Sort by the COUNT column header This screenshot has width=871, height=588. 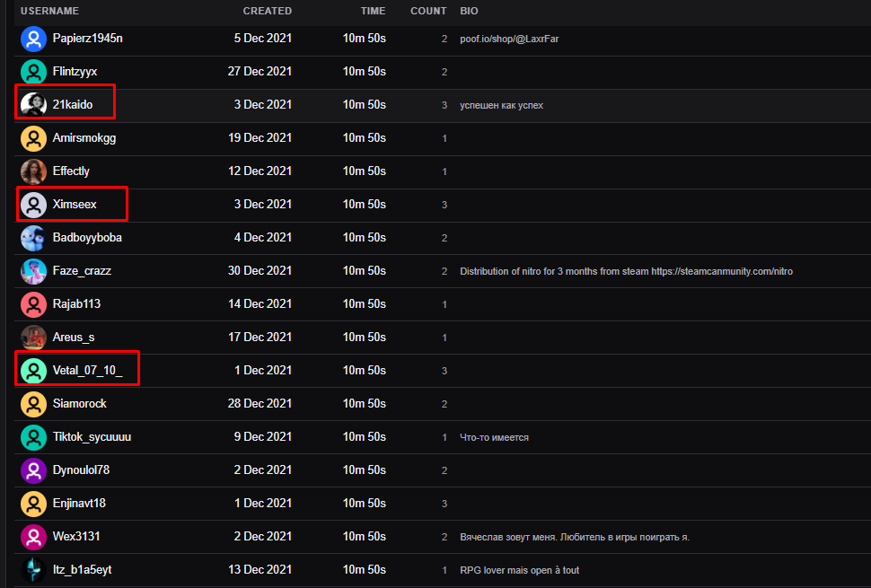(x=428, y=11)
